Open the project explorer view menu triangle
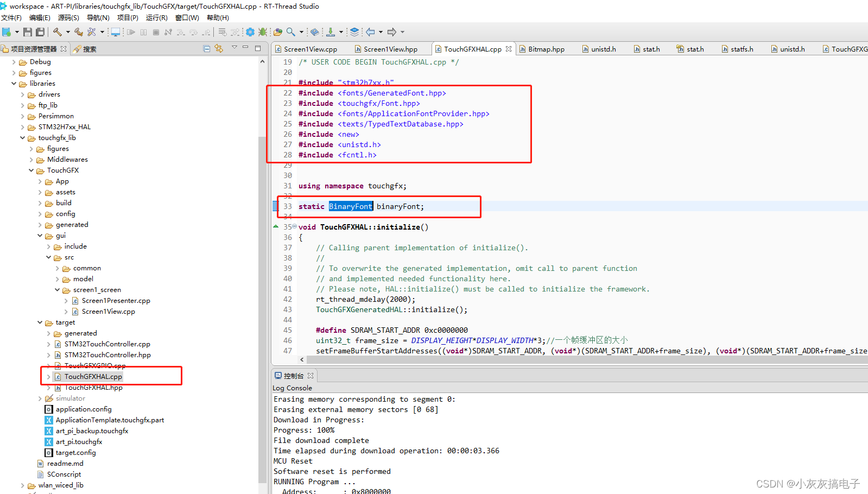Screen dimensions: 868x494 click(235, 48)
